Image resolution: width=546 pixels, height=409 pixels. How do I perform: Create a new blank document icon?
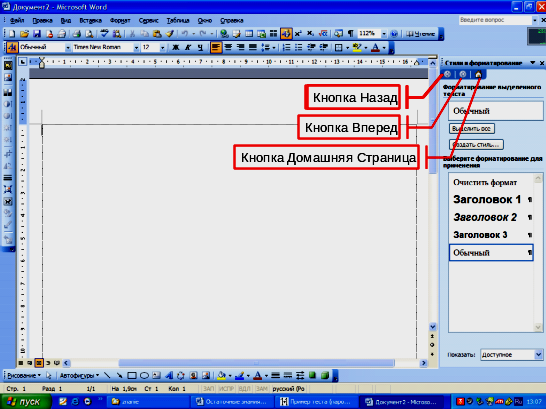tap(12, 34)
